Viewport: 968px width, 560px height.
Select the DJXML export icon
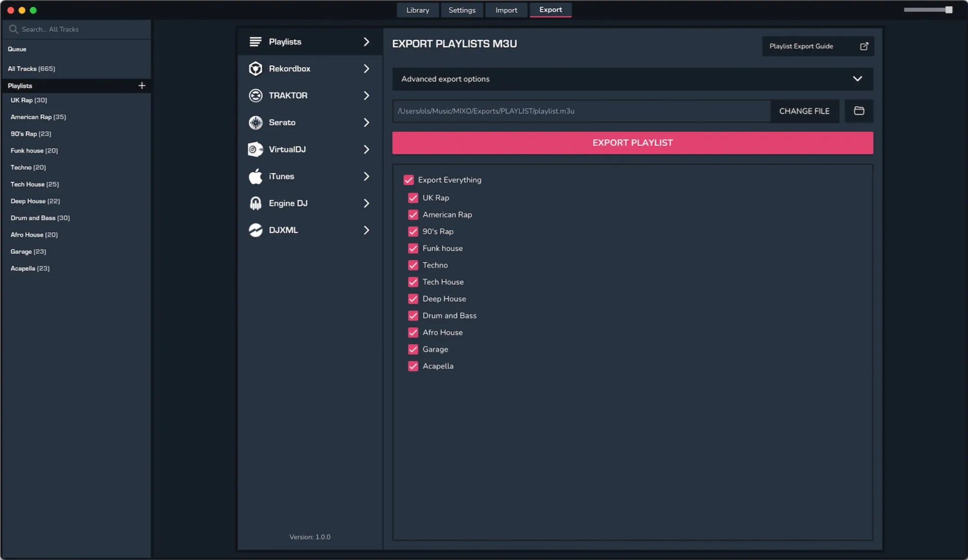point(256,230)
